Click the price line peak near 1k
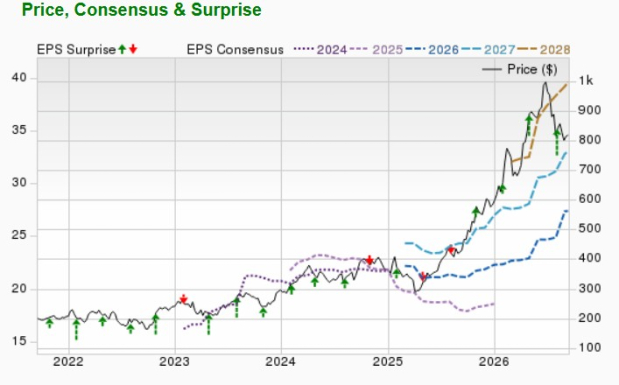The height and width of the screenshot is (385, 619). click(545, 83)
